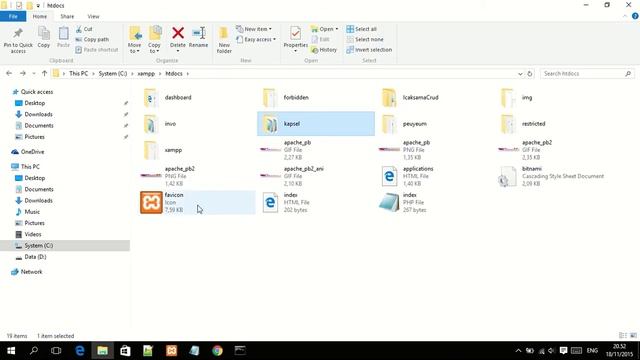Viewport: 640px width, 360px height.
Task: Click This PC in address bar
Action: click(x=78, y=74)
